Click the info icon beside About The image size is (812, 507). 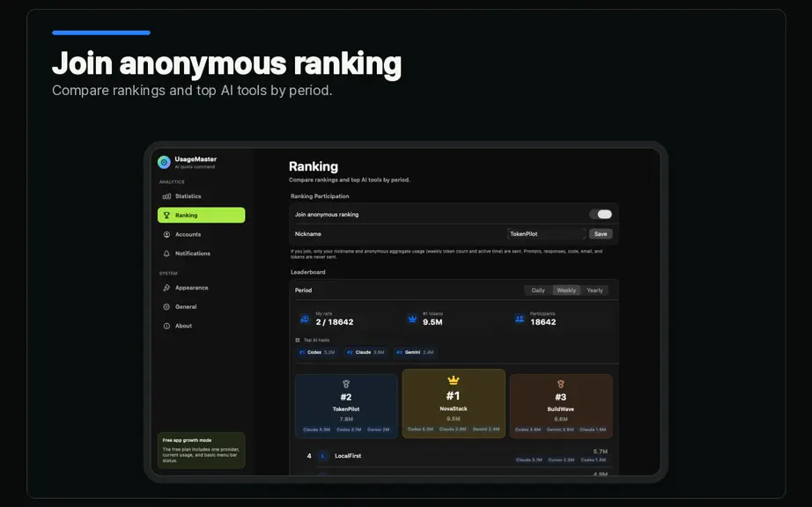coord(166,326)
